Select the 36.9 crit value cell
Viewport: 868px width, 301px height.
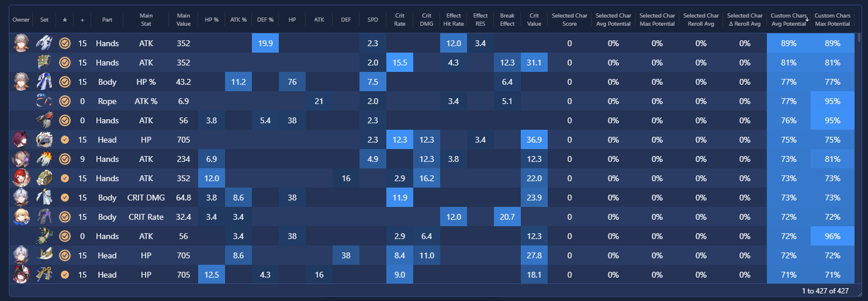click(x=534, y=140)
